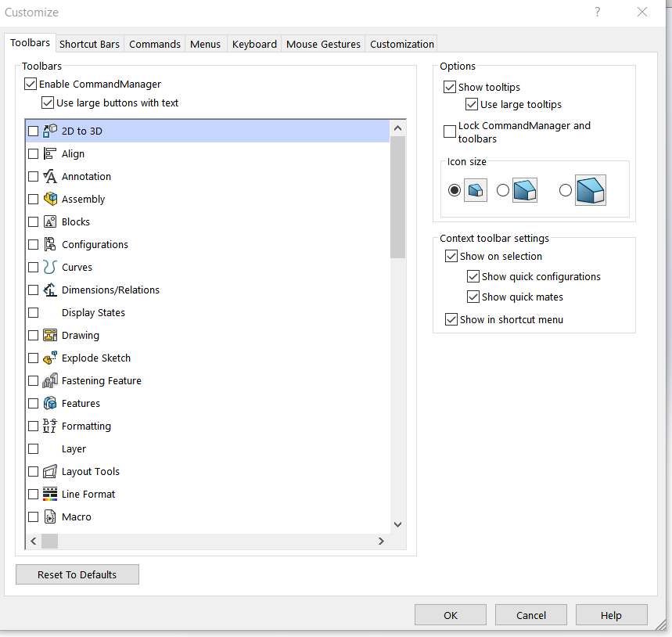Click the question mark help icon in title bar

tap(598, 12)
